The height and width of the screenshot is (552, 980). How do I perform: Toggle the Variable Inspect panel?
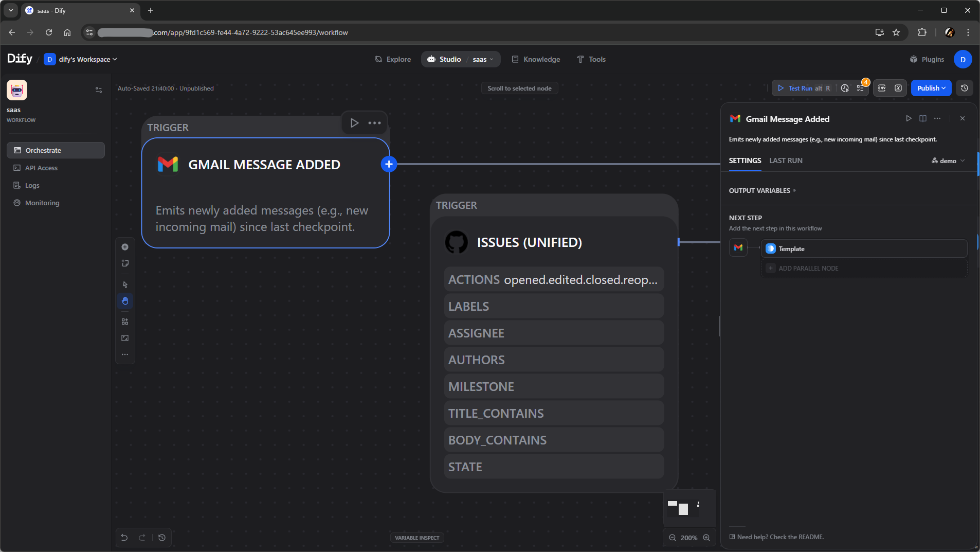pos(417,538)
